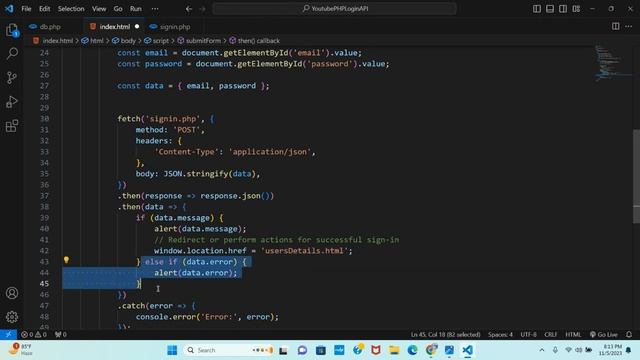This screenshot has width=640, height=360.
Task: Change the CRLF end of line setting
Action: click(551, 334)
